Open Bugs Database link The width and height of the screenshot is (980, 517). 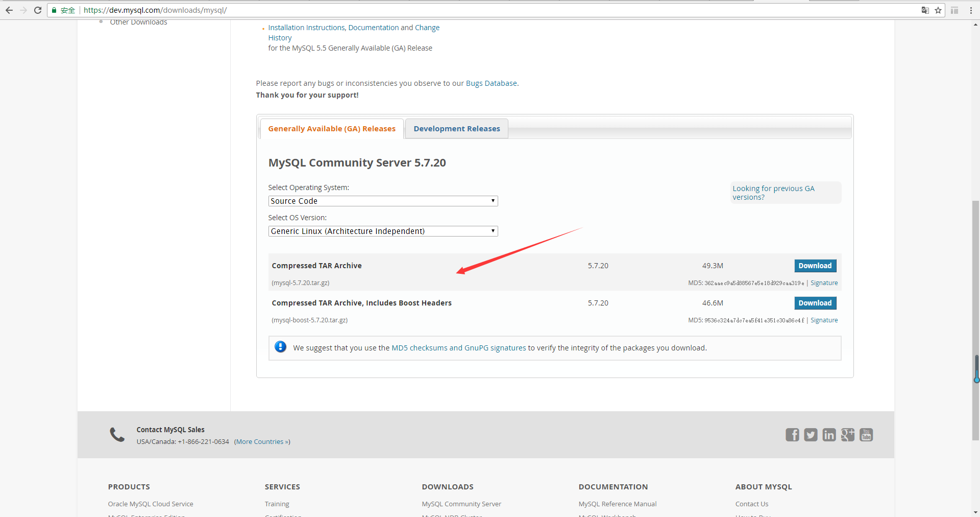pos(491,83)
